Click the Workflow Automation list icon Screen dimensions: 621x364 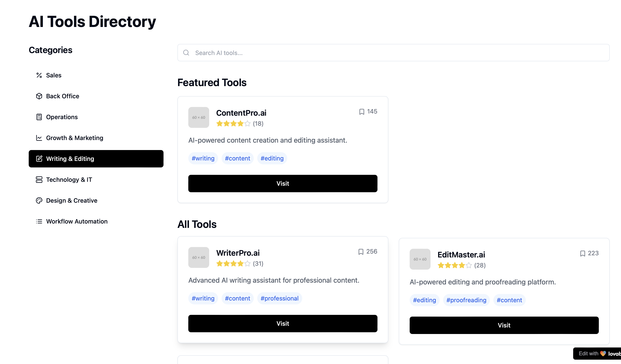(x=39, y=221)
